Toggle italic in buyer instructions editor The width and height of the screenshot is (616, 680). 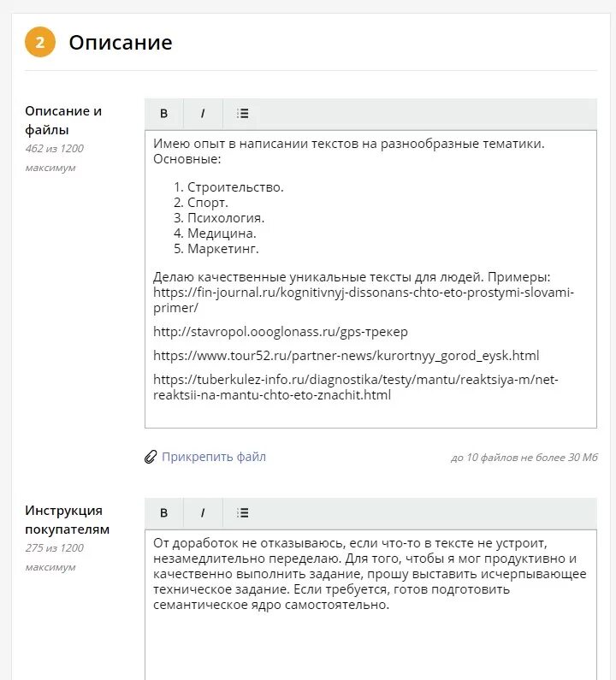[x=203, y=513]
